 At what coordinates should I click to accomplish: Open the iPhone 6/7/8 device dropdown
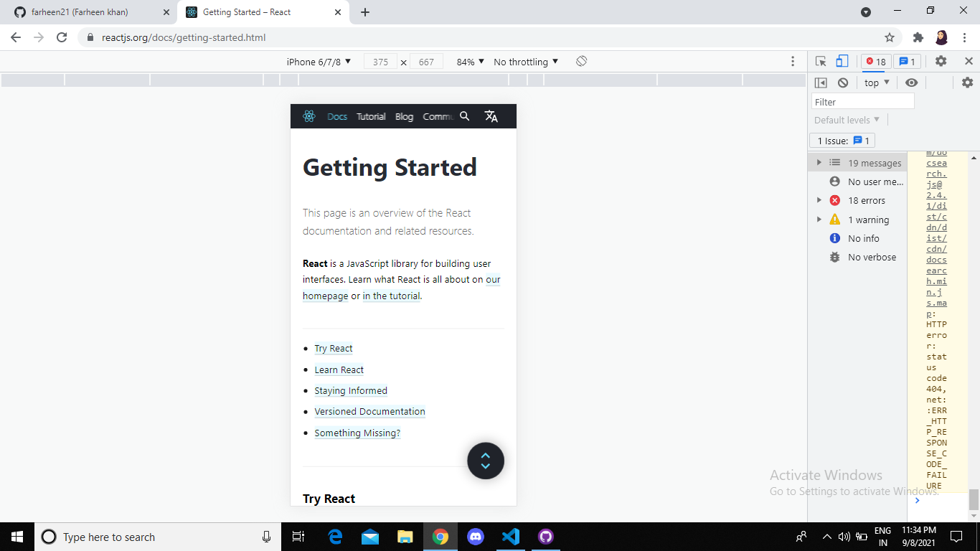319,62
